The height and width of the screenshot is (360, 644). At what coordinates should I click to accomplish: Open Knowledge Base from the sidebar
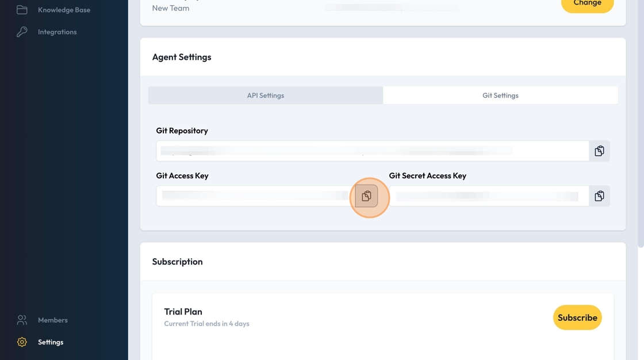tap(64, 10)
